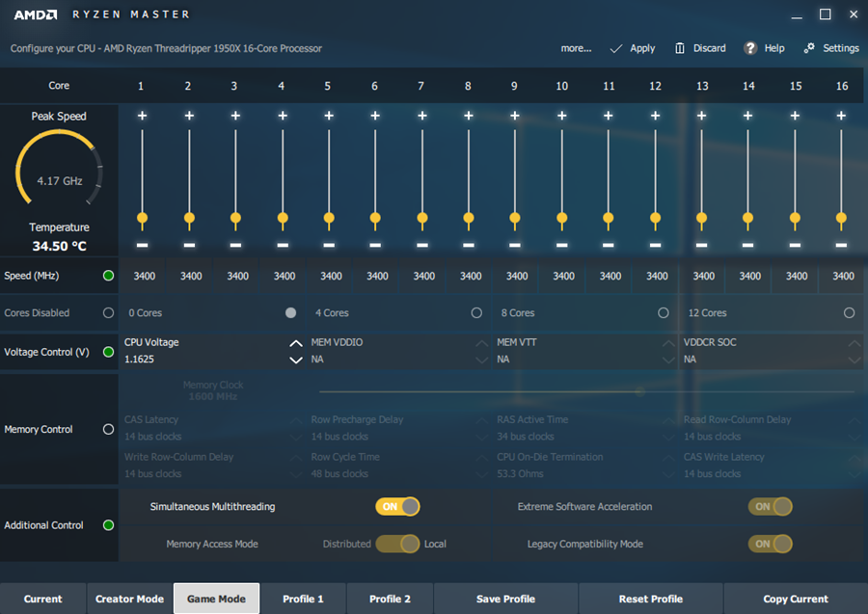
Task: Open Settings via the gear icon
Action: click(x=809, y=48)
